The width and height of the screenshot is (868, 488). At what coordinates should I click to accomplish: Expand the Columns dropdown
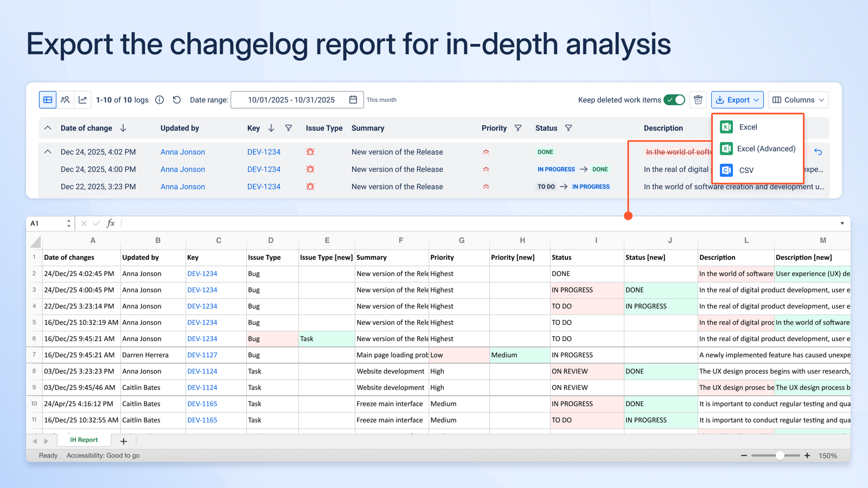click(x=798, y=100)
